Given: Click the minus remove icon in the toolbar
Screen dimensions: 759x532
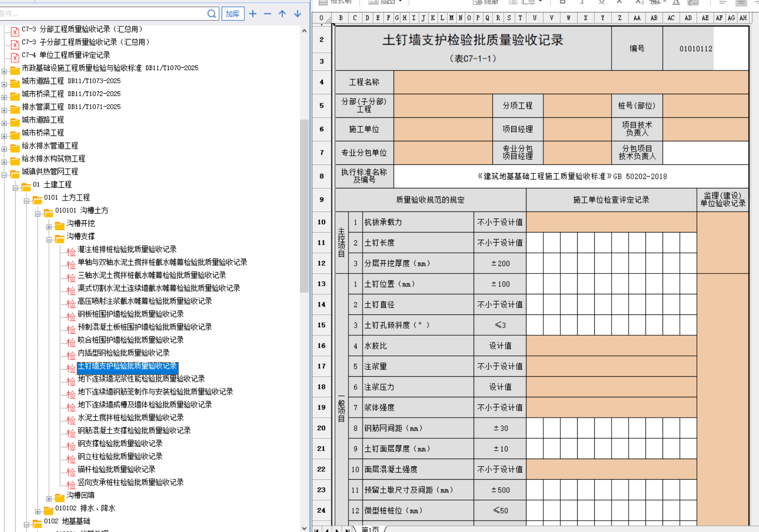Looking at the screenshot, I should pyautogui.click(x=267, y=14).
